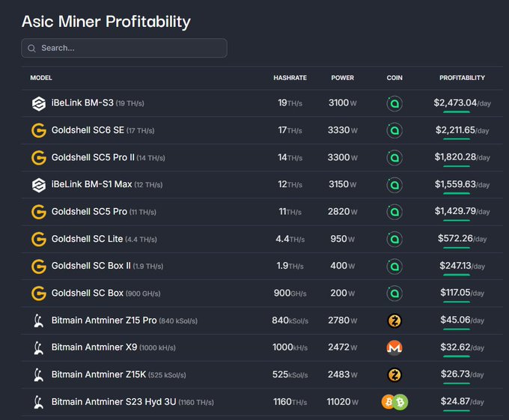The image size is (509, 420).
Task: Click the $247.13/day profitability value
Action: [x=463, y=266]
